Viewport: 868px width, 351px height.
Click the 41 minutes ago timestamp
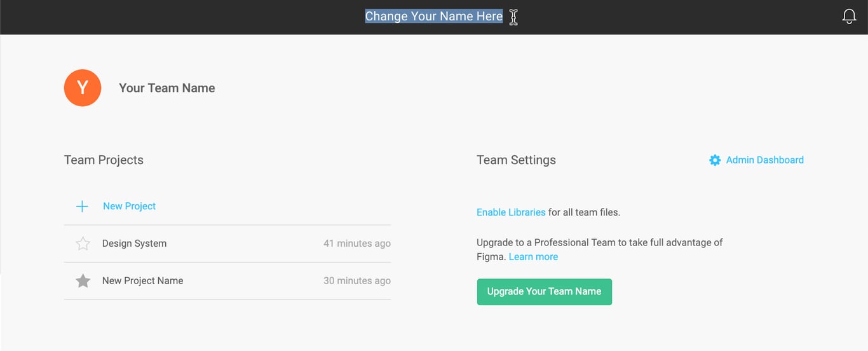pyautogui.click(x=356, y=244)
